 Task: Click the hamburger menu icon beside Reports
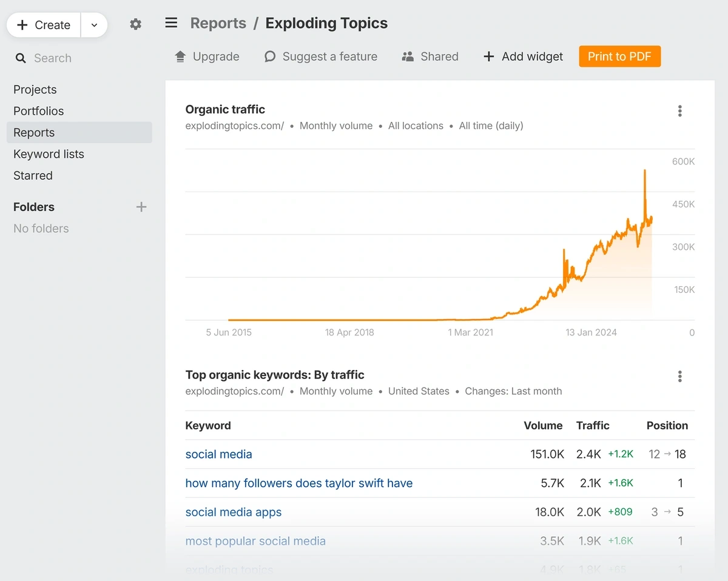[x=171, y=22]
